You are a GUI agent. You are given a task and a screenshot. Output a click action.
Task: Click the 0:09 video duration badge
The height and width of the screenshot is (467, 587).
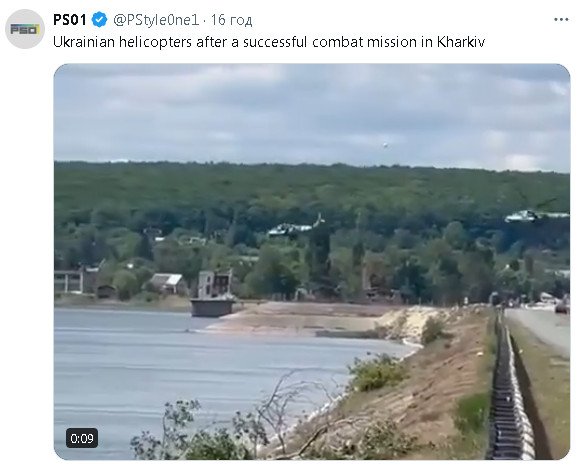[x=82, y=438]
